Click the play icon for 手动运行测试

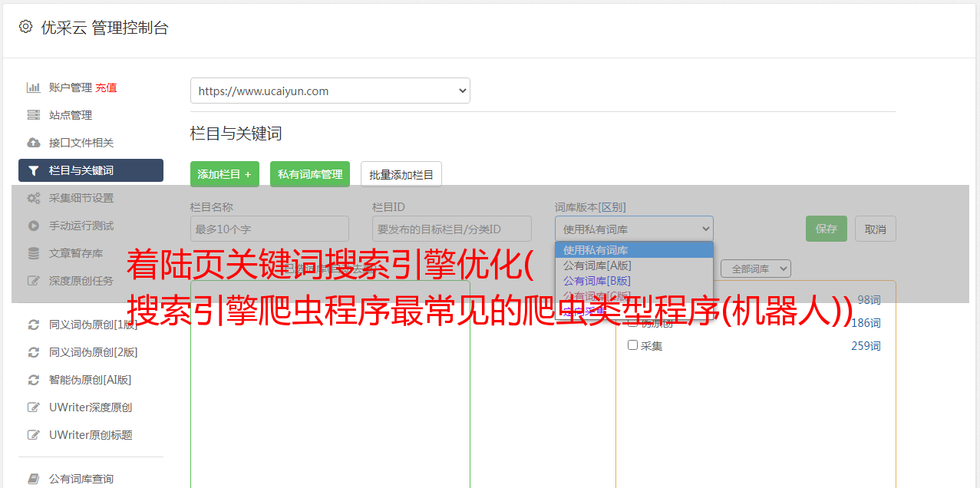(34, 226)
